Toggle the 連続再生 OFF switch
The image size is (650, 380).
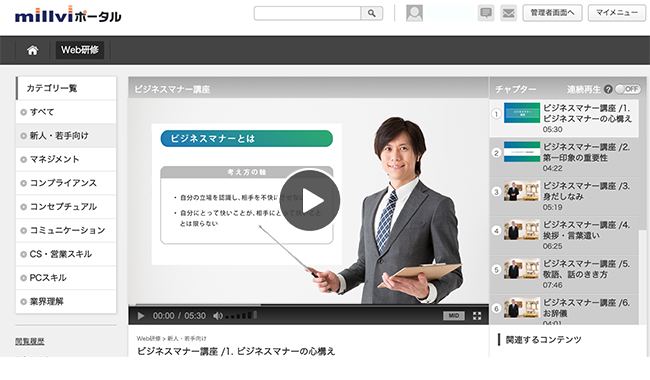tap(628, 89)
